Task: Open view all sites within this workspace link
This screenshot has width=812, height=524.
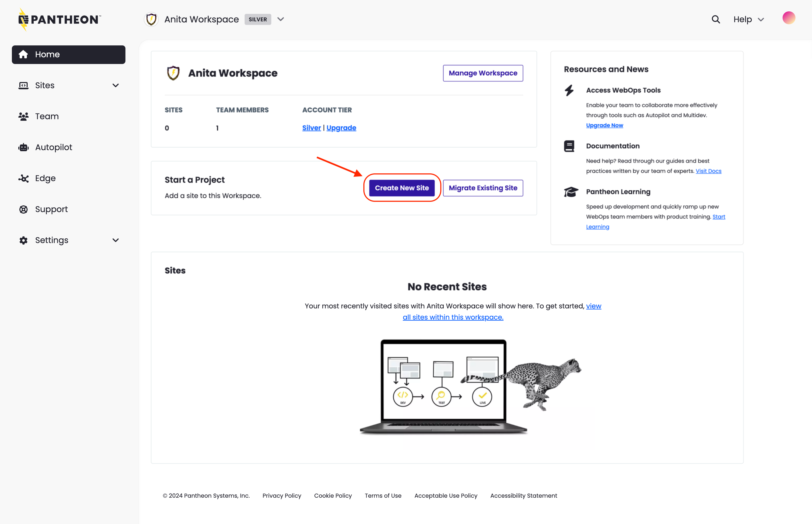Action: pyautogui.click(x=453, y=317)
